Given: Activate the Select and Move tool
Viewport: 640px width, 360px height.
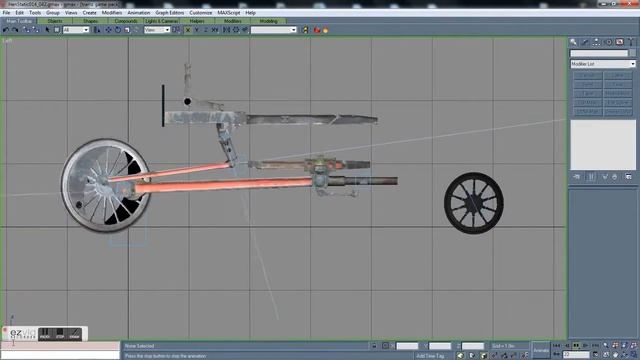Looking at the screenshot, I should pyautogui.click(x=108, y=30).
